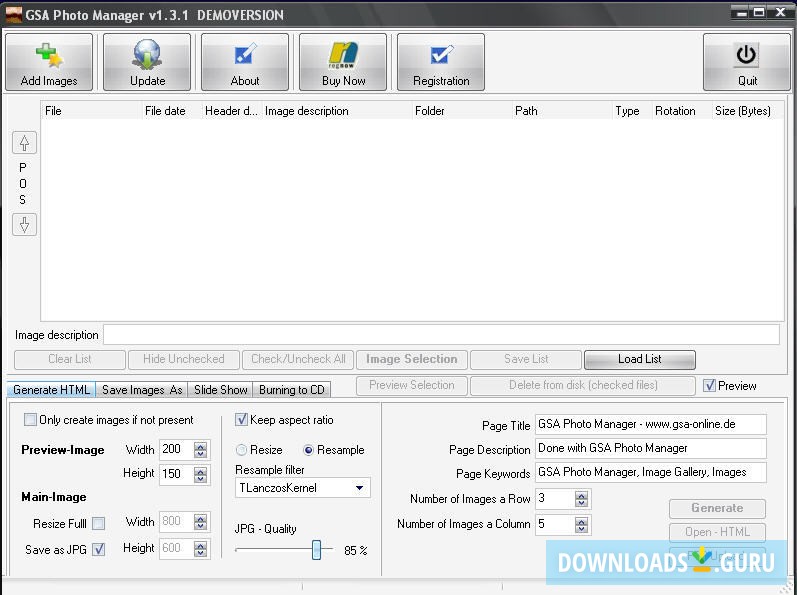Open the Slide Show tab
797x595 pixels.
click(x=221, y=390)
